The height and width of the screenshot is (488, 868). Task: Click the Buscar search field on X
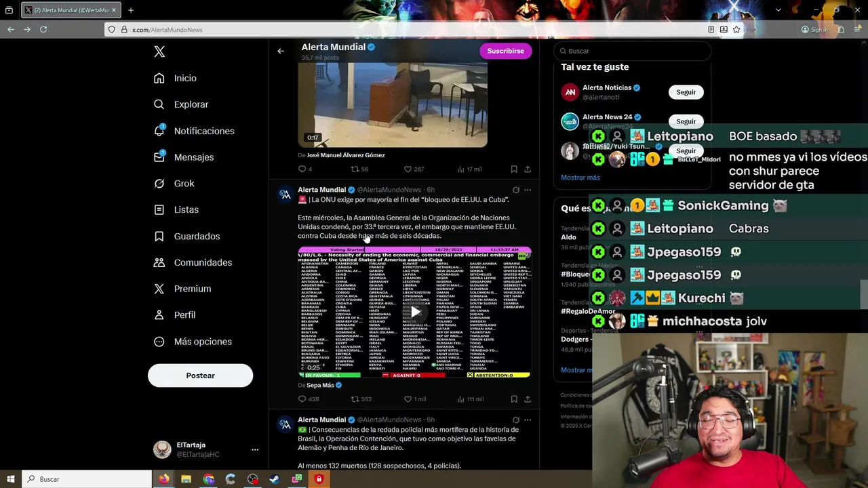click(632, 51)
